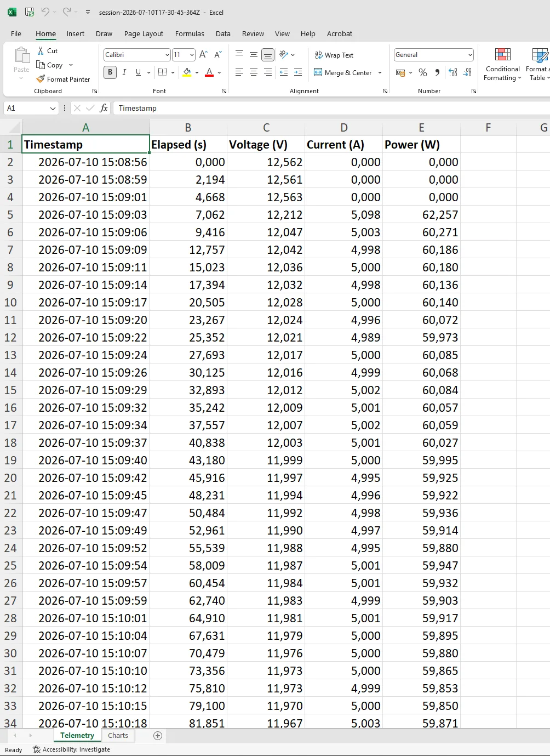Image resolution: width=550 pixels, height=756 pixels.
Task: Open Font settings dialog launcher
Action: tap(224, 91)
